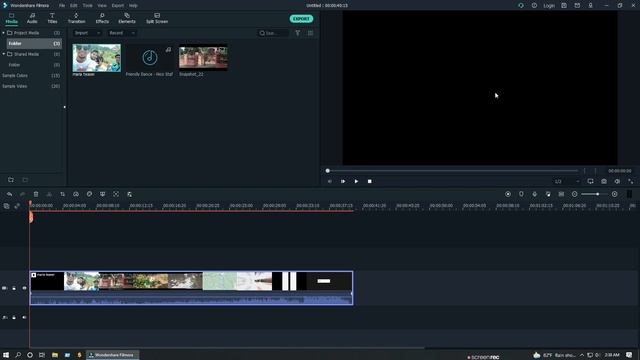Hide the video track with its eye icon
Image resolution: width=640 pixels, height=360 pixels.
pos(24,288)
